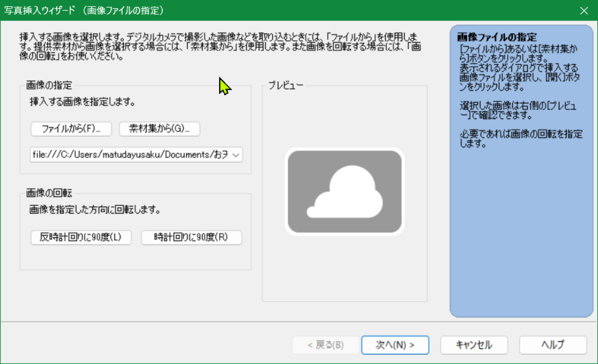
Task: Click the bold 画像ファイルの指定 help panel heading
Action: tap(497, 37)
